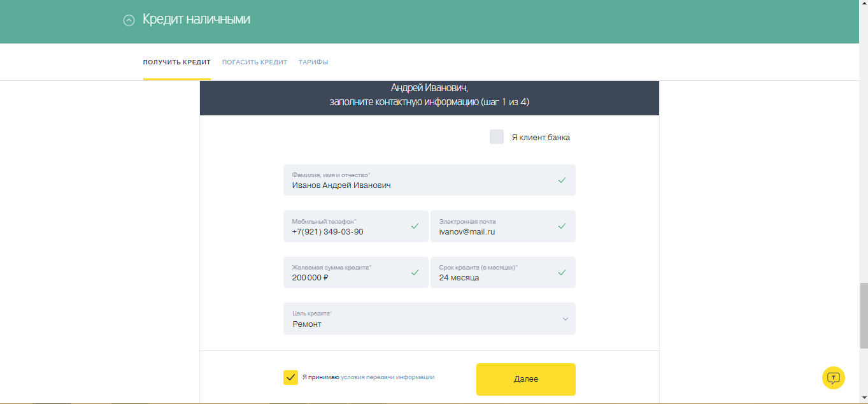Toggle the Я клиент банка checkbox
The image size is (868, 404).
pyautogui.click(x=497, y=137)
